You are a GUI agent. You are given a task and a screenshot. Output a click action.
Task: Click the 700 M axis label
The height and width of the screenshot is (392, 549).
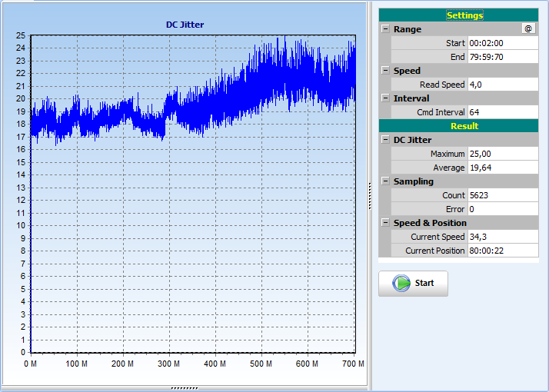tap(353, 364)
